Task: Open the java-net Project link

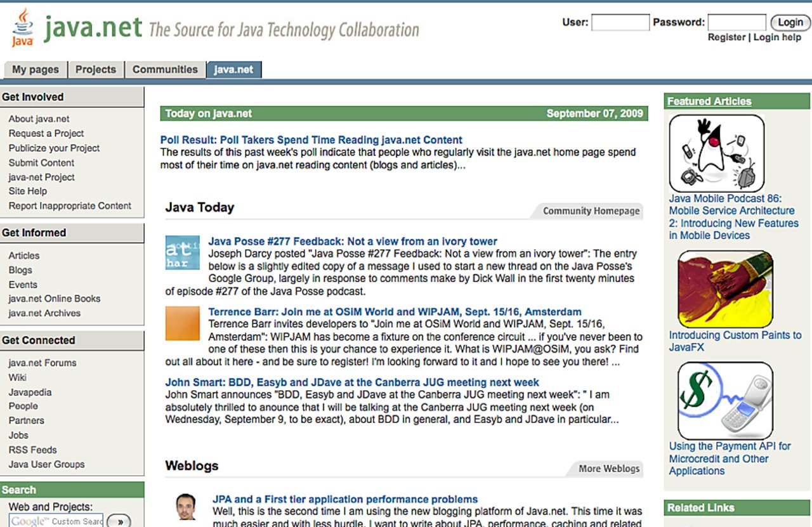Action: 41,177
